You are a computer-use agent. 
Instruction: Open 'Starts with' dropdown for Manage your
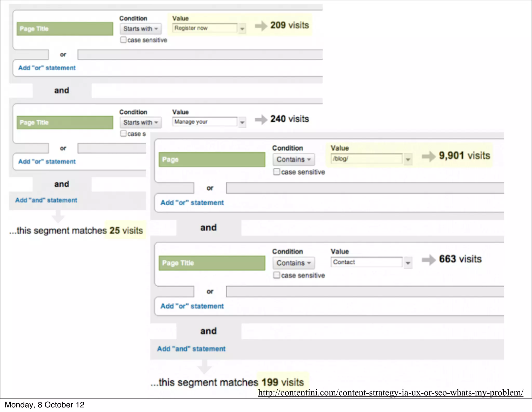tap(141, 122)
